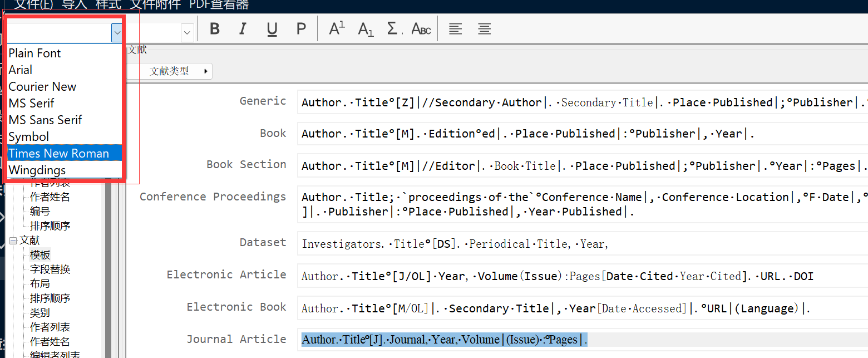Toggle Underline formatting button
Screen dimensions: 868x358
272,29
